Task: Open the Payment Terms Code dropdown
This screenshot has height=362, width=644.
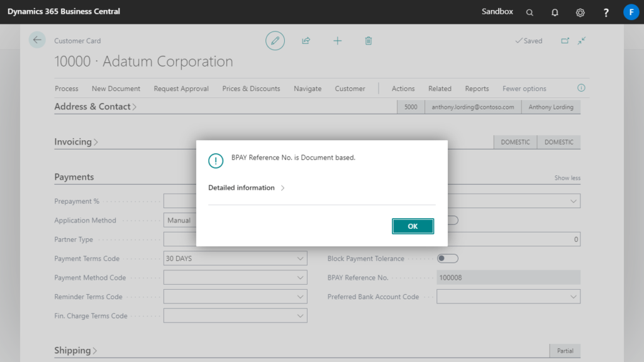Action: click(301, 258)
